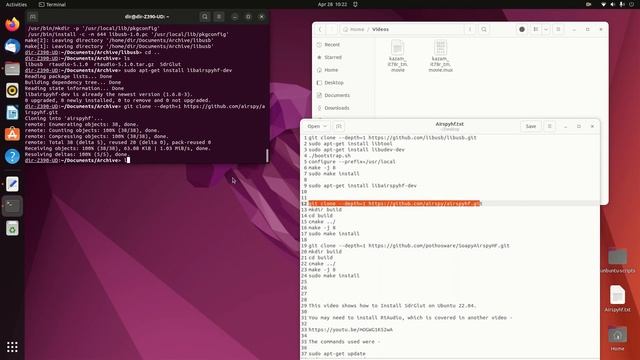Click the 'sudo apt-get install libairspyhf-dev' editor line
The image size is (640, 360).
click(362, 185)
